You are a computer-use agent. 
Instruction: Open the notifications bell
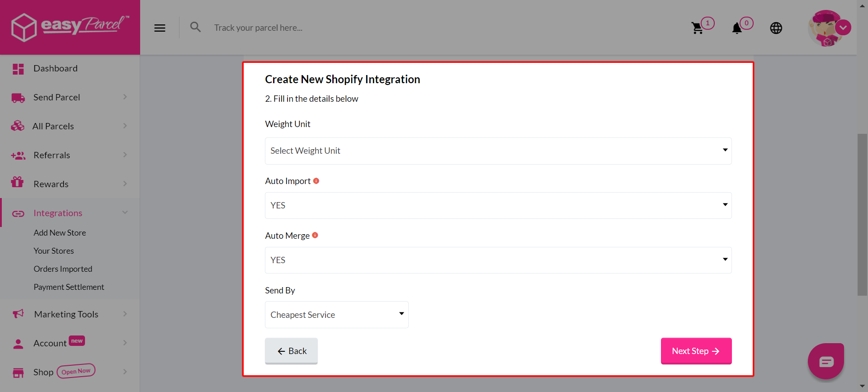737,28
